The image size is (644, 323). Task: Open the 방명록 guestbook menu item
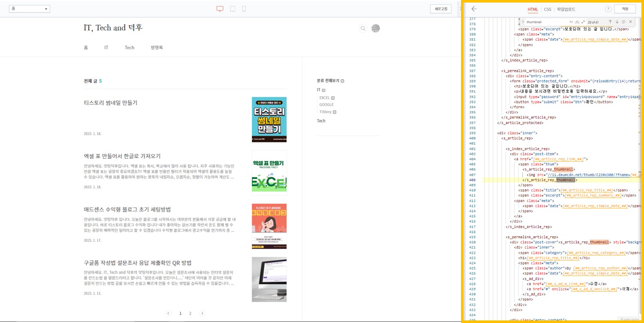pos(157,47)
